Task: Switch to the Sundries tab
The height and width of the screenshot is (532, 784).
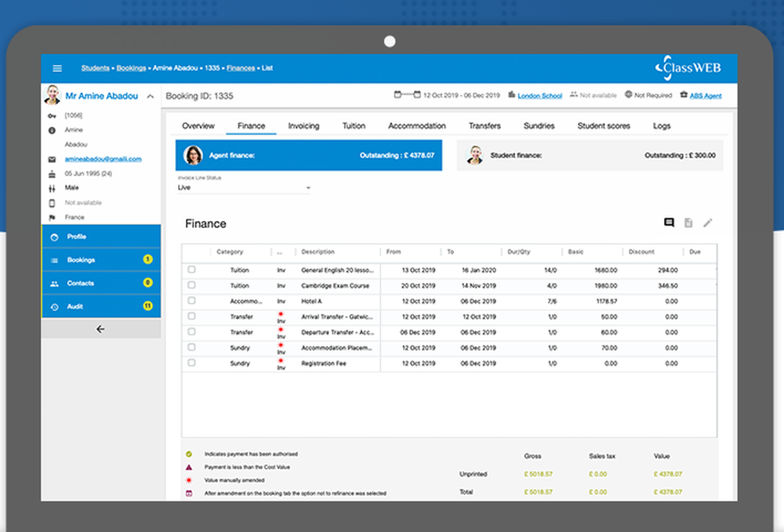Action: [x=539, y=126]
